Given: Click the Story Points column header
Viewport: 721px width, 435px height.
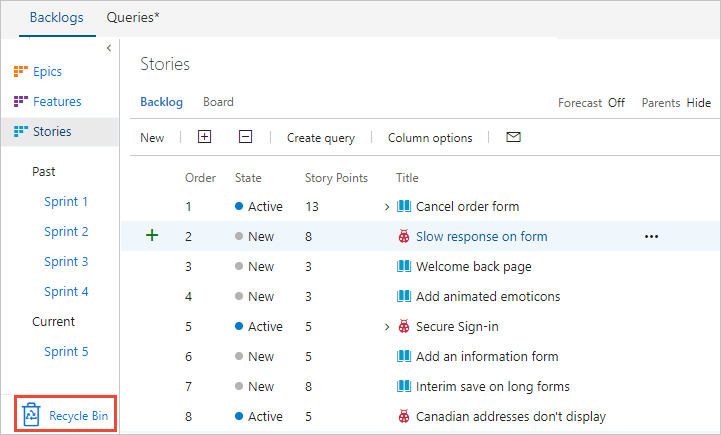Looking at the screenshot, I should point(336,178).
